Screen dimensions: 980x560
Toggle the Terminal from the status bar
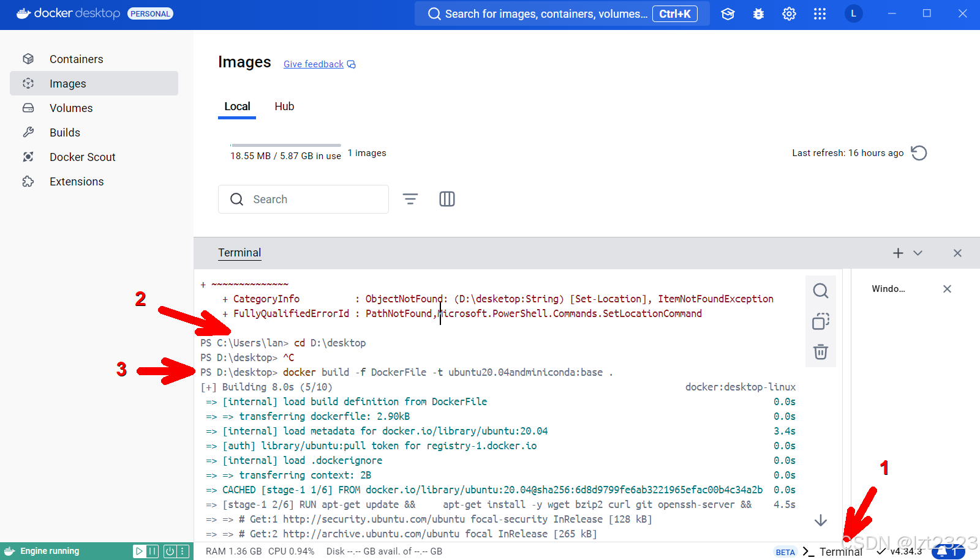pos(833,551)
